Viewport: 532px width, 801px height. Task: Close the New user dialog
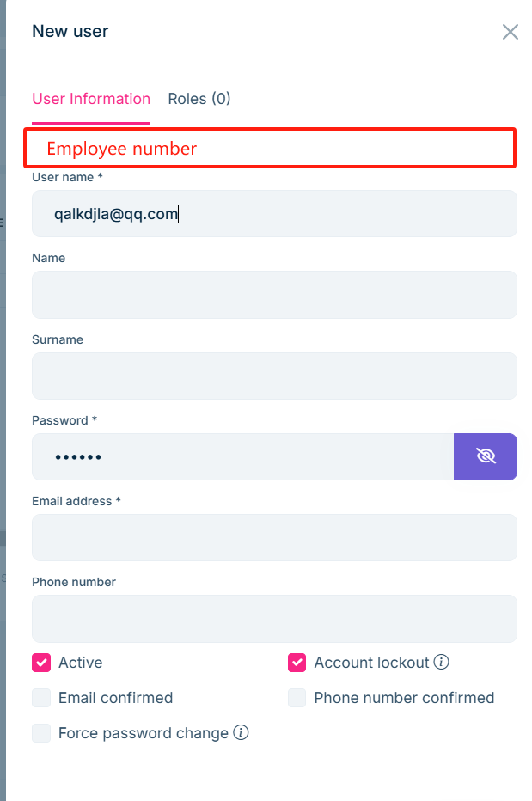tap(511, 32)
